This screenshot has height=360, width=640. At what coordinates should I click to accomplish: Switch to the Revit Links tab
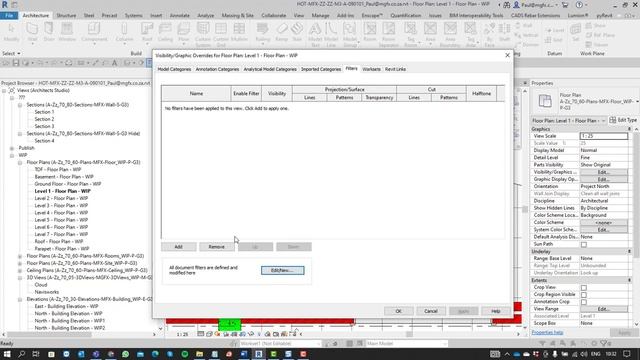click(395, 69)
